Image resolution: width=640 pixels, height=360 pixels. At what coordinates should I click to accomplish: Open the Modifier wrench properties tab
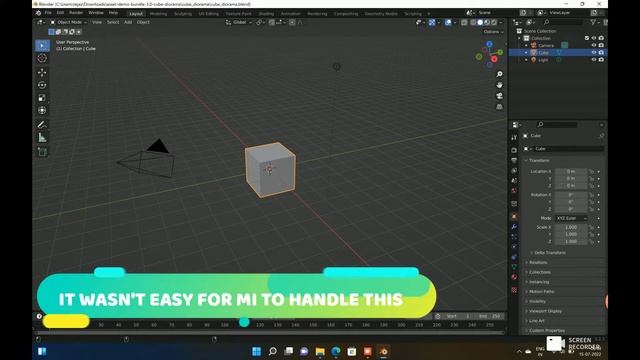point(514,227)
